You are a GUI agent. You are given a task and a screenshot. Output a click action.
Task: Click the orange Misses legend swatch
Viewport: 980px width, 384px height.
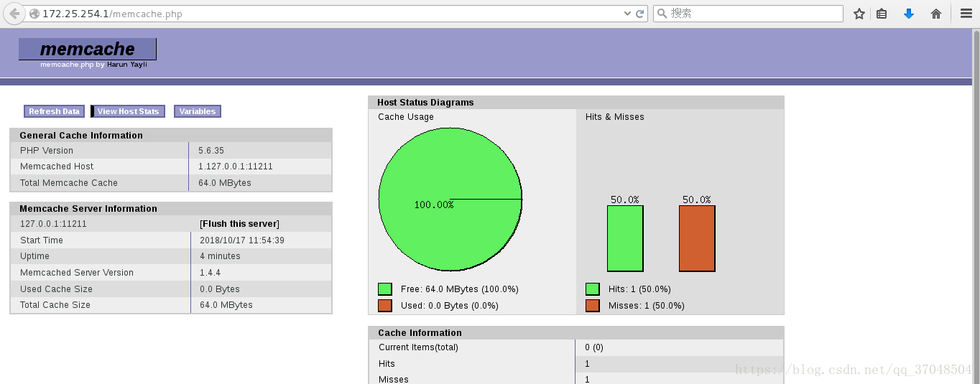pos(593,306)
